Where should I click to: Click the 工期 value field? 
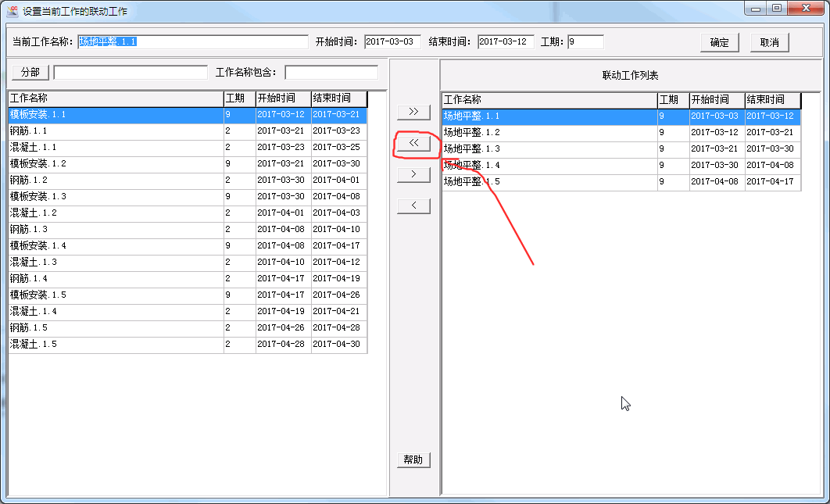pos(585,42)
